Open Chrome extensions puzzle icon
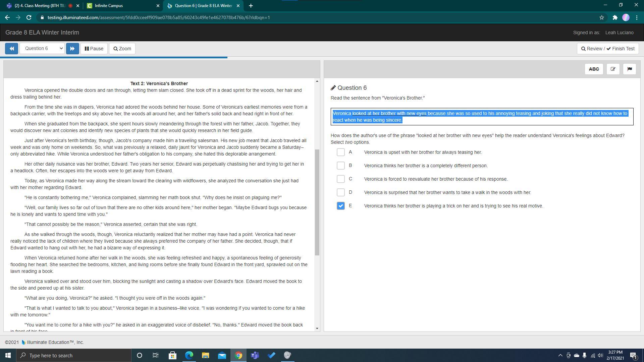644x362 pixels. [x=615, y=17]
